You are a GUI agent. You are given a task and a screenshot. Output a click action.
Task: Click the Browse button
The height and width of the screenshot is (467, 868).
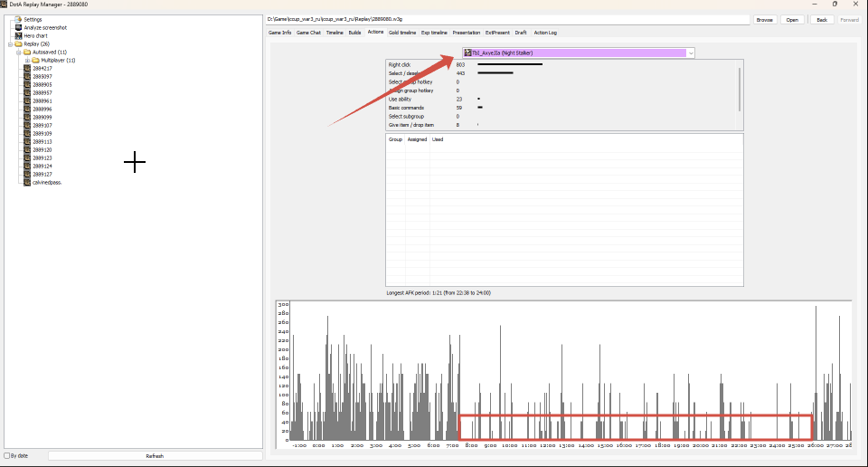point(765,19)
